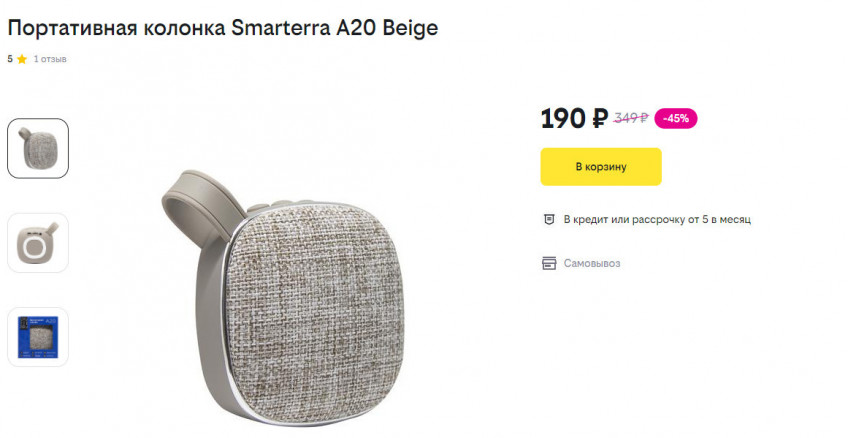Image resolution: width=848 pixels, height=438 pixels.
Task: Add the speaker to cart with В корзину
Action: (x=600, y=167)
